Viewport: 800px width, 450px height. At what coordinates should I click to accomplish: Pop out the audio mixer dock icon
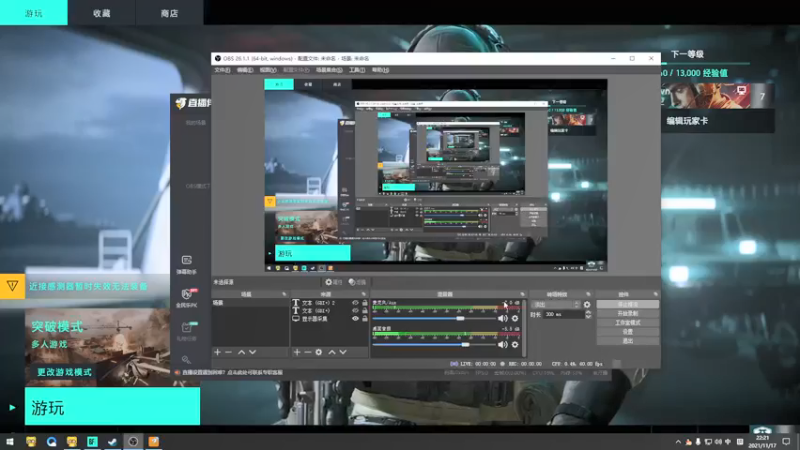(x=522, y=294)
